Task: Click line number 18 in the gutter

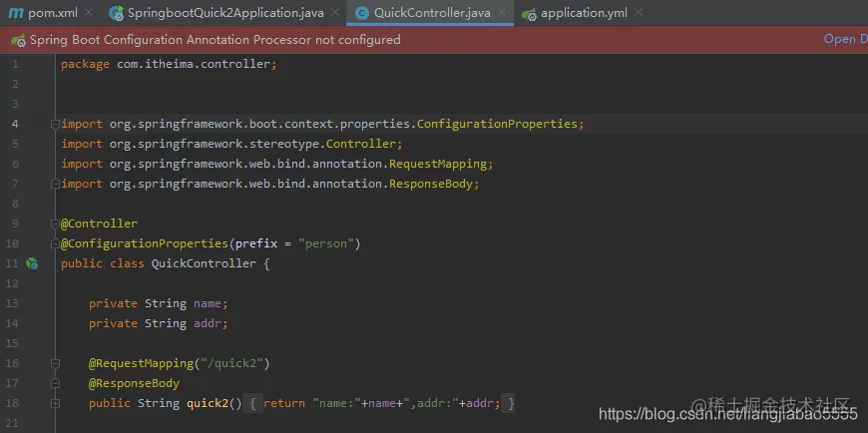Action: [12, 403]
